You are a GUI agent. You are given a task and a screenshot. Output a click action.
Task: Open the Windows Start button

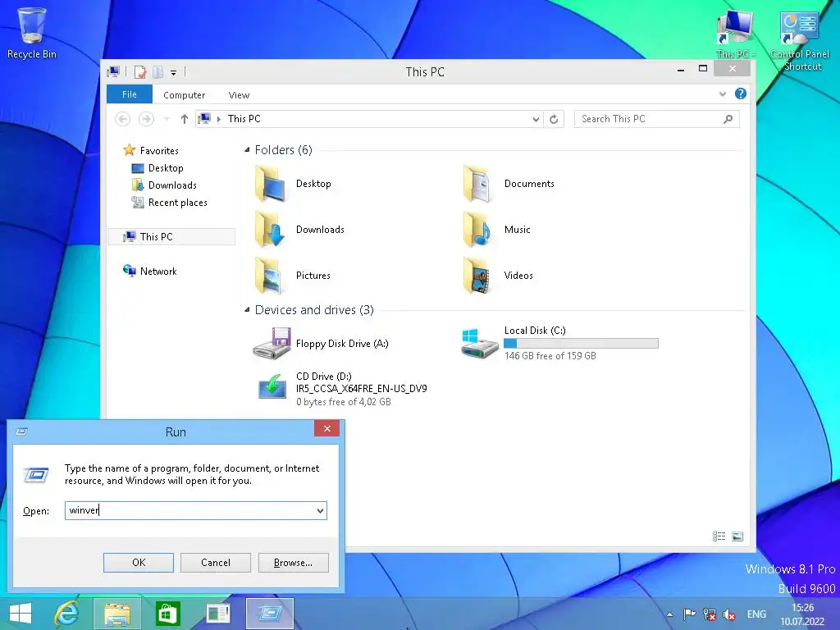[21, 614]
